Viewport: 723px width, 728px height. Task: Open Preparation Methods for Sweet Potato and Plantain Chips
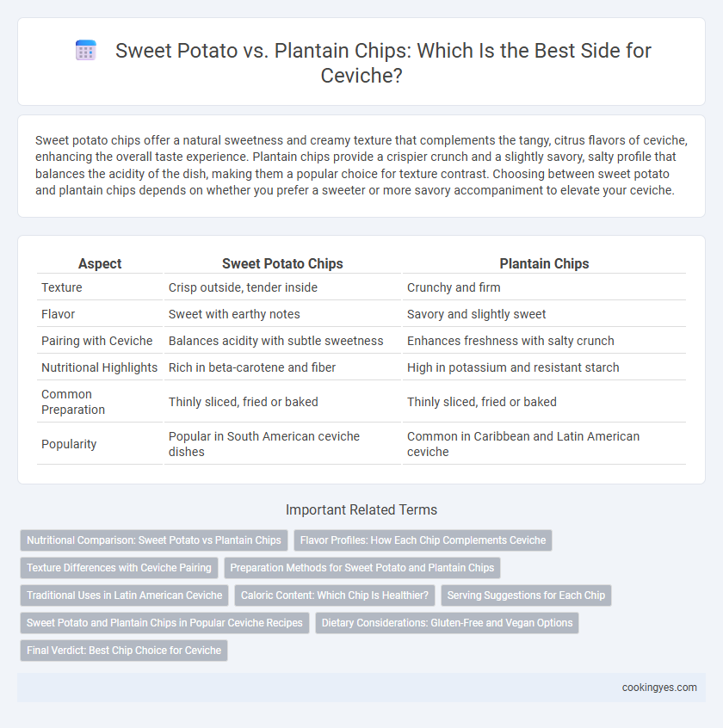point(361,568)
